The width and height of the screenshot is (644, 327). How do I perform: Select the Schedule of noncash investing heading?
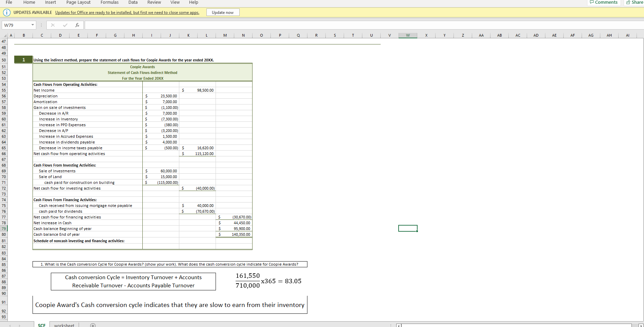[87, 241]
